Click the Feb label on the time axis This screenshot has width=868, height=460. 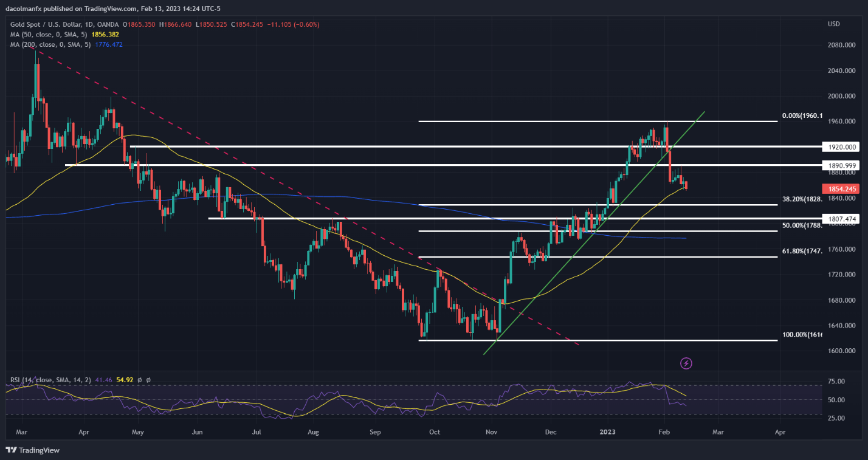point(664,432)
